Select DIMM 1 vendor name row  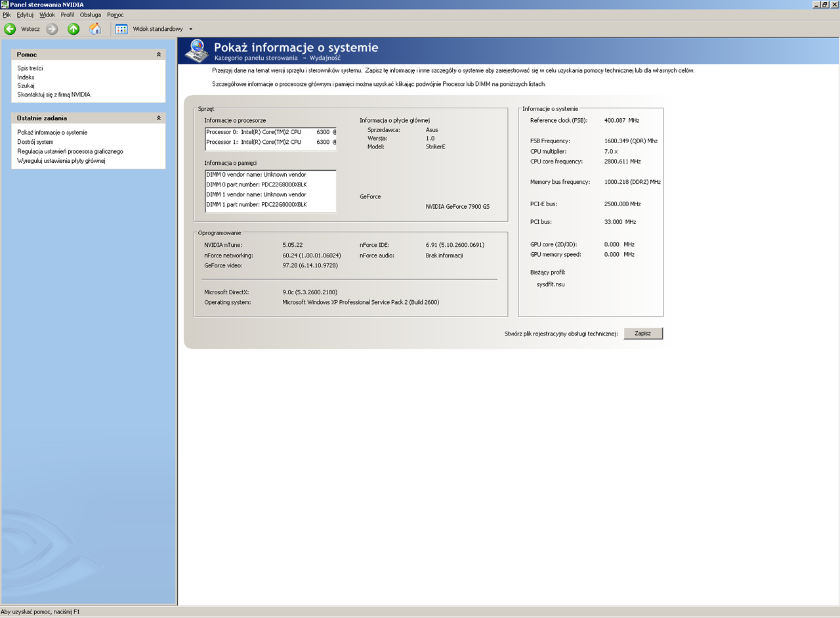pyautogui.click(x=270, y=194)
